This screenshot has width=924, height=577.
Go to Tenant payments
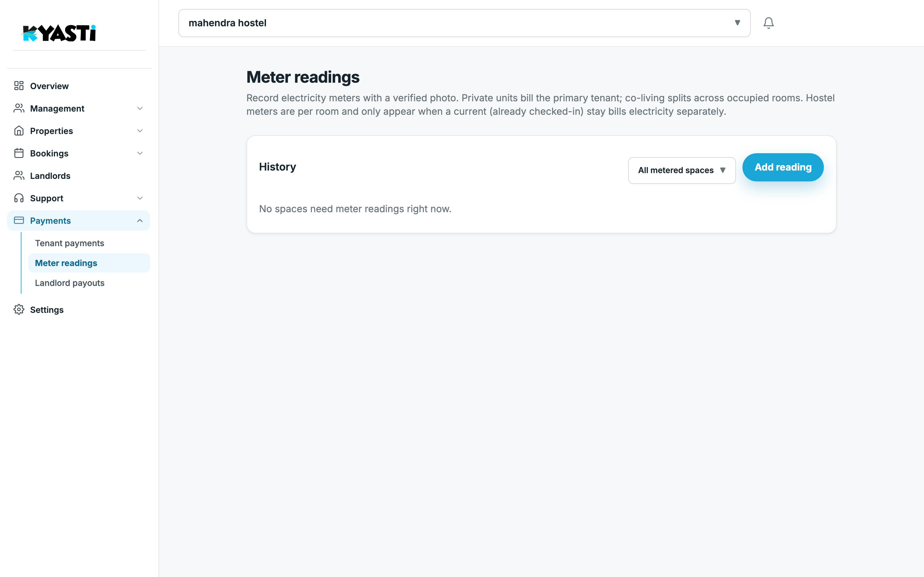click(x=70, y=243)
